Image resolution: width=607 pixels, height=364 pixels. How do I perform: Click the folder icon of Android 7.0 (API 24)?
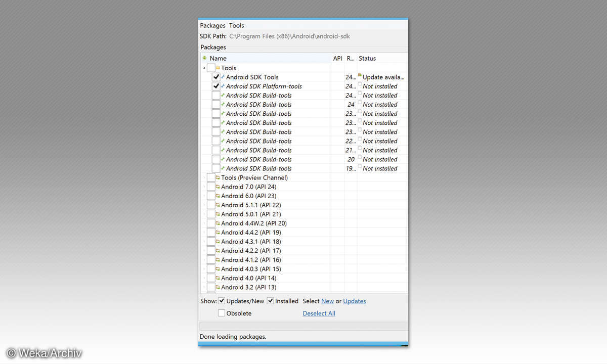click(218, 187)
